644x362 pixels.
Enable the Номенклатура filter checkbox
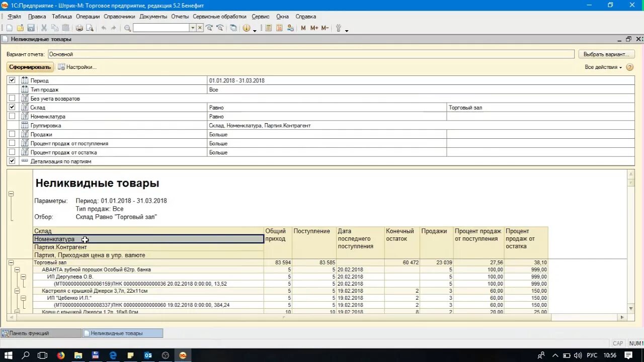[12, 116]
